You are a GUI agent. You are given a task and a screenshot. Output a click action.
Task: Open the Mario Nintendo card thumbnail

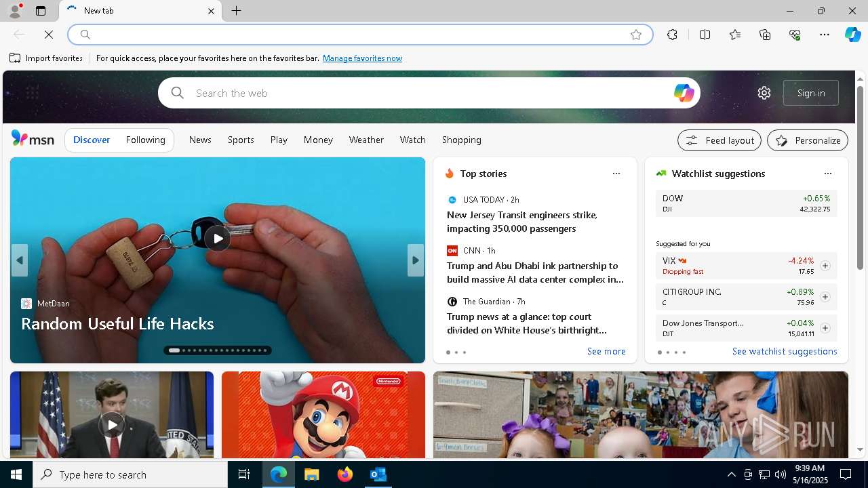pos(323,415)
